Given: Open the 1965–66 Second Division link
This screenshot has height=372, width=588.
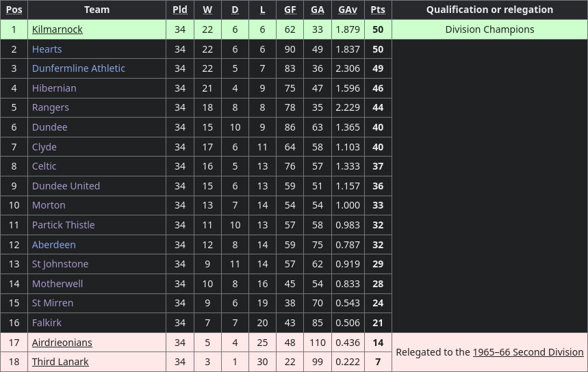Looking at the screenshot, I should pos(528,352).
